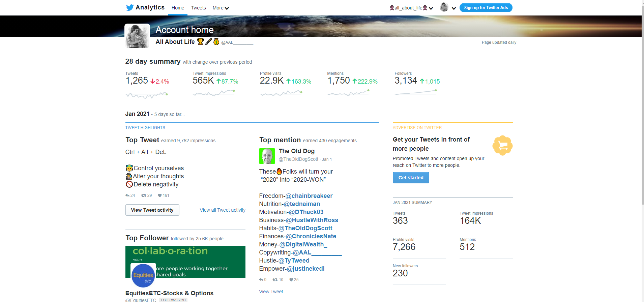
Task: Click the retweet icon on Top Tweet
Action: [144, 195]
